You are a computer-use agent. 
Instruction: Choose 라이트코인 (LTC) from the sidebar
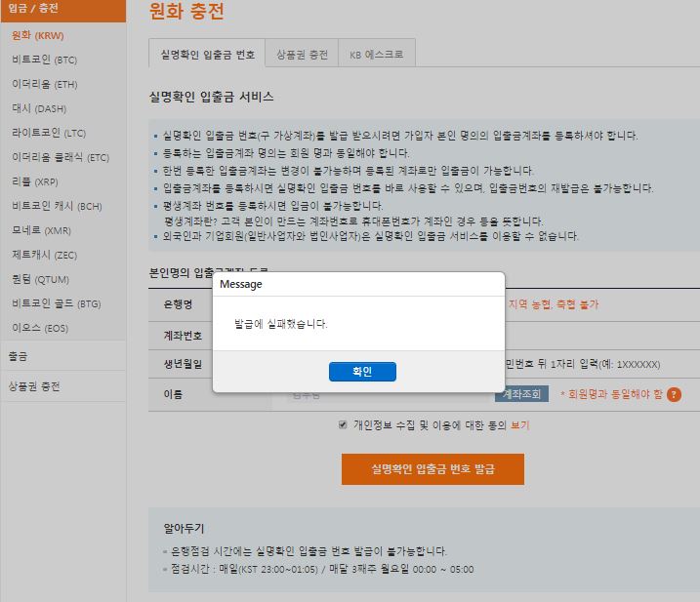[x=49, y=133]
